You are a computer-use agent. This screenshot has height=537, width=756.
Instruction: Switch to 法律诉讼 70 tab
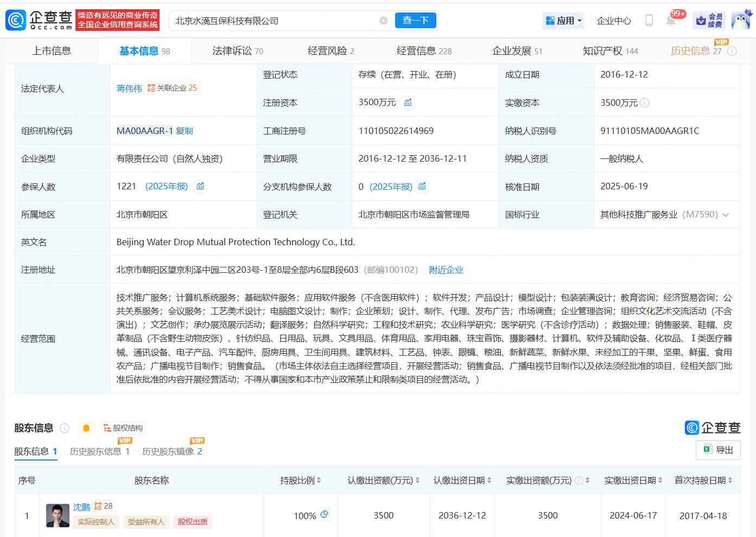238,51
